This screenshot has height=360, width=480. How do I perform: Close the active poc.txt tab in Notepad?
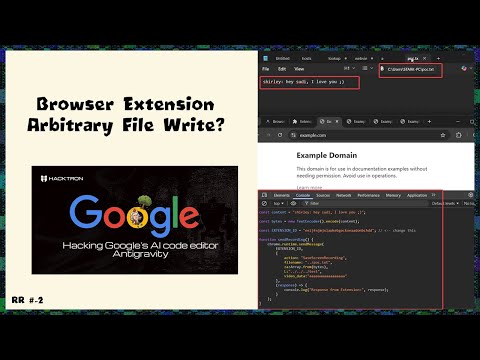click(424, 58)
